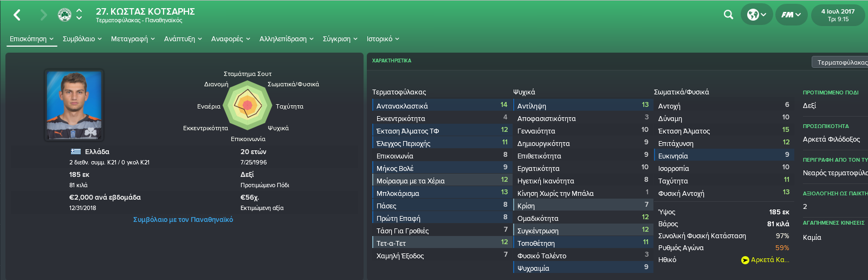Screen dimensions: 868x280
Task: Click the attribute polygon radar chart
Action: pyautogui.click(x=247, y=105)
